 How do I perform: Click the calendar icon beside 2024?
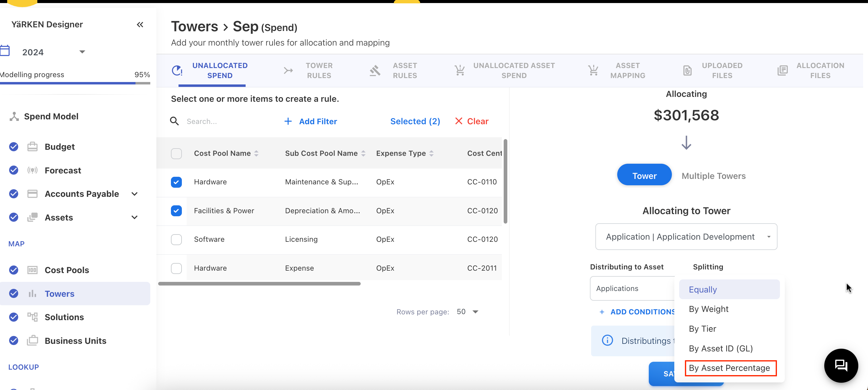(5, 51)
